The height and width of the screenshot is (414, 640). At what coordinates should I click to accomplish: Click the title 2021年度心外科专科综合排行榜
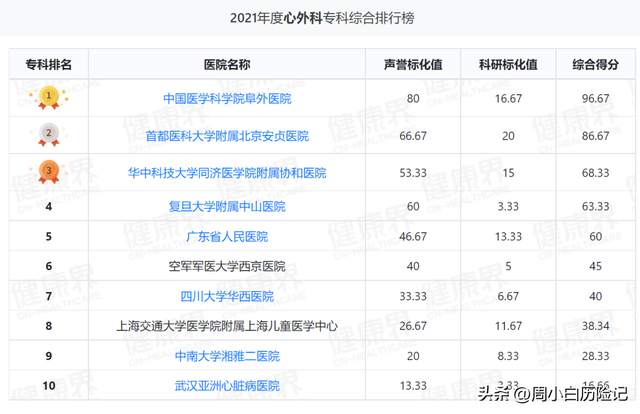point(322,18)
